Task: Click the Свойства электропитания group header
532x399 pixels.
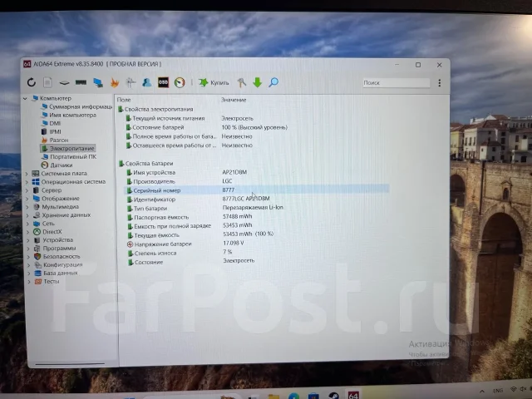Action: pos(155,109)
